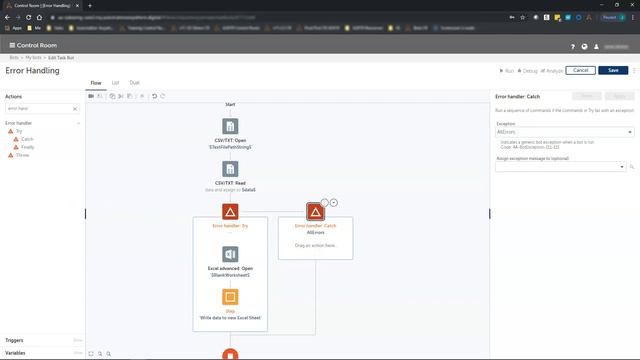
Task: Click the paste icon in editor toolbar
Action: point(130,96)
